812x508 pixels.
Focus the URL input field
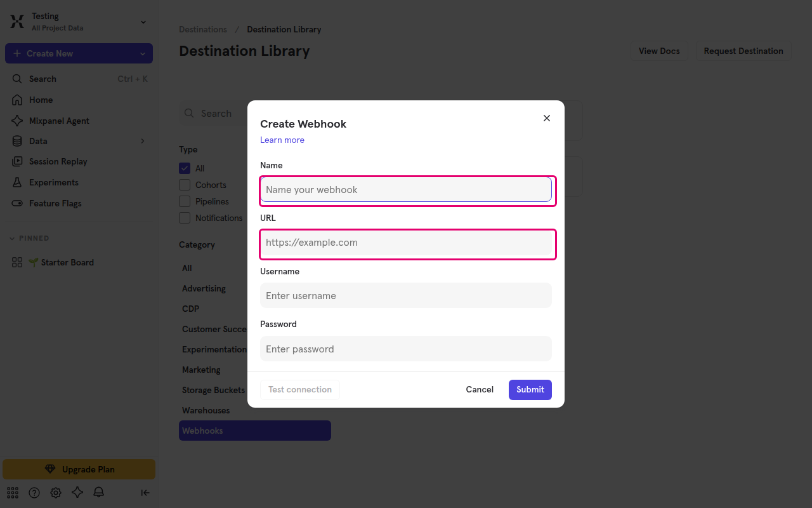click(406, 243)
